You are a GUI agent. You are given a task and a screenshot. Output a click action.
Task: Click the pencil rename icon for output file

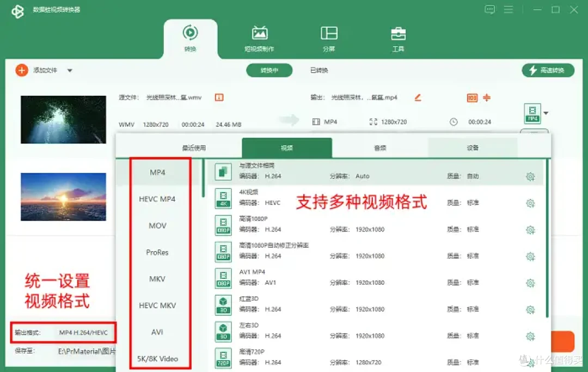click(418, 97)
